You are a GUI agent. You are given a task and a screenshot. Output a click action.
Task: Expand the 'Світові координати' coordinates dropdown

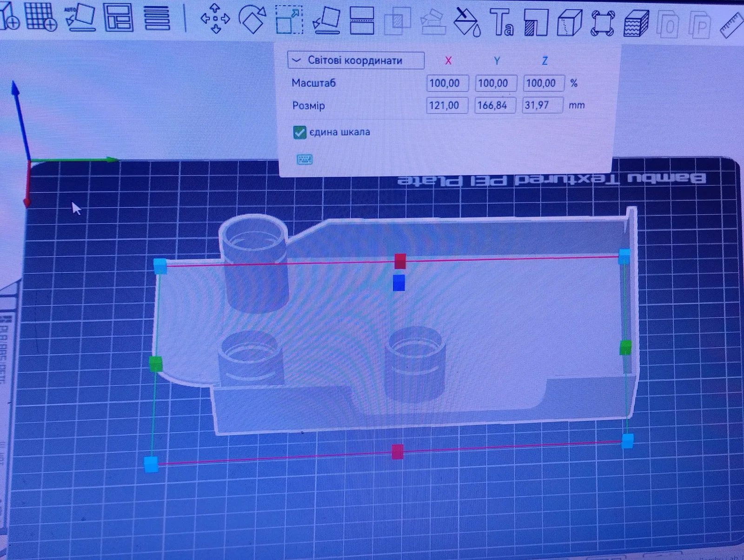(x=356, y=60)
